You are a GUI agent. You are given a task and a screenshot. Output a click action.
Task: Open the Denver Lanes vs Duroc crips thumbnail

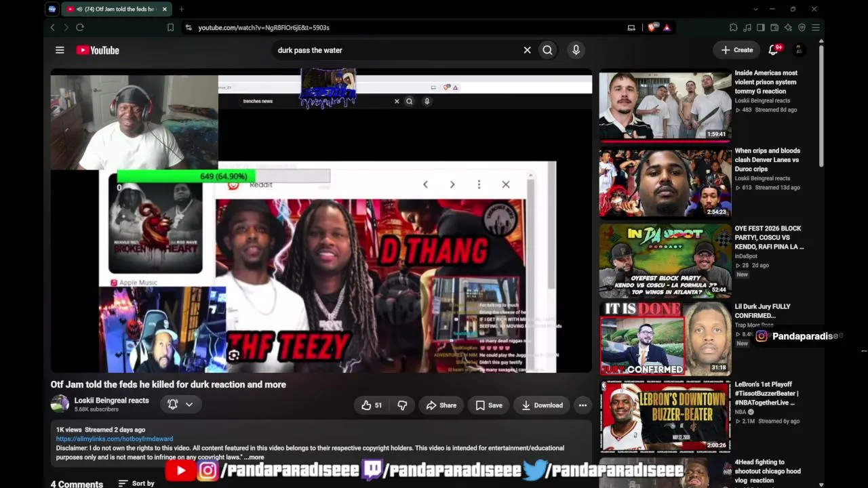(665, 183)
